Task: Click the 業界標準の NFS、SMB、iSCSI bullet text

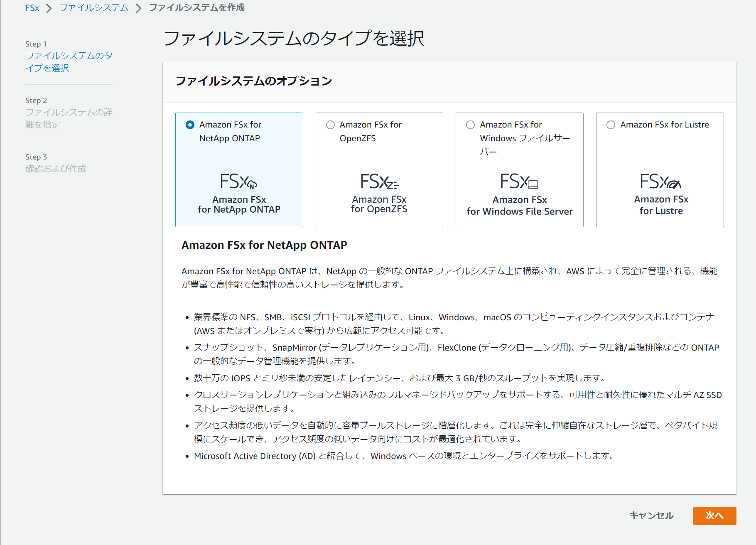Action: click(x=454, y=324)
